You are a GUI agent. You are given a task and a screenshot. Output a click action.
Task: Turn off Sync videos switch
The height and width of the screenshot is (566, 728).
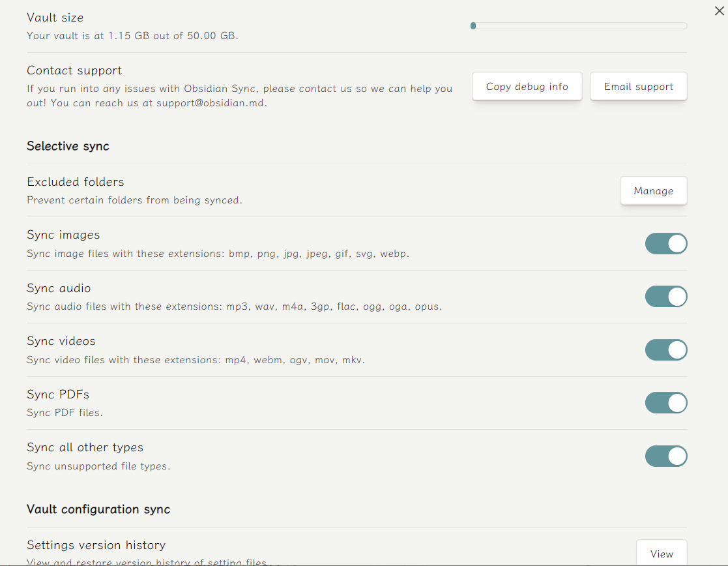pyautogui.click(x=666, y=350)
